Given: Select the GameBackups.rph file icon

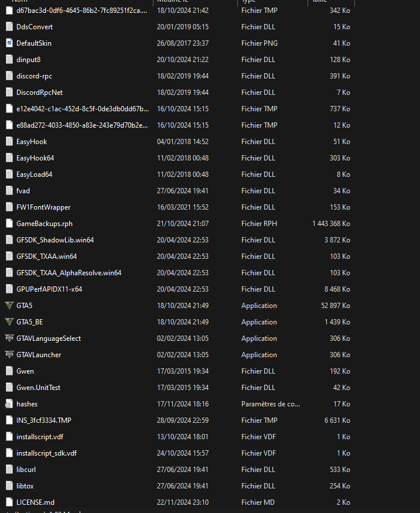Looking at the screenshot, I should point(9,224).
